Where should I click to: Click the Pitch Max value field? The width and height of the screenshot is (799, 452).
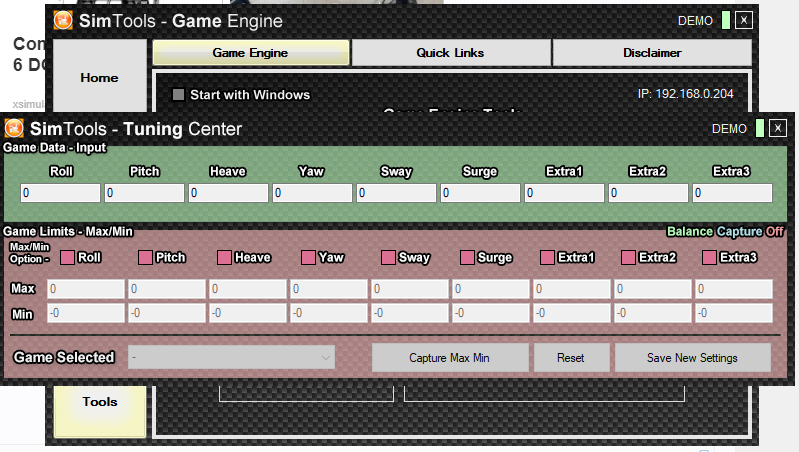(x=167, y=289)
